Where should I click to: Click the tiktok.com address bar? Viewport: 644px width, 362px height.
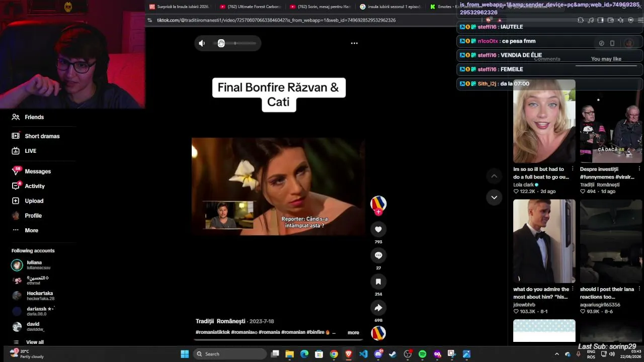click(276, 20)
